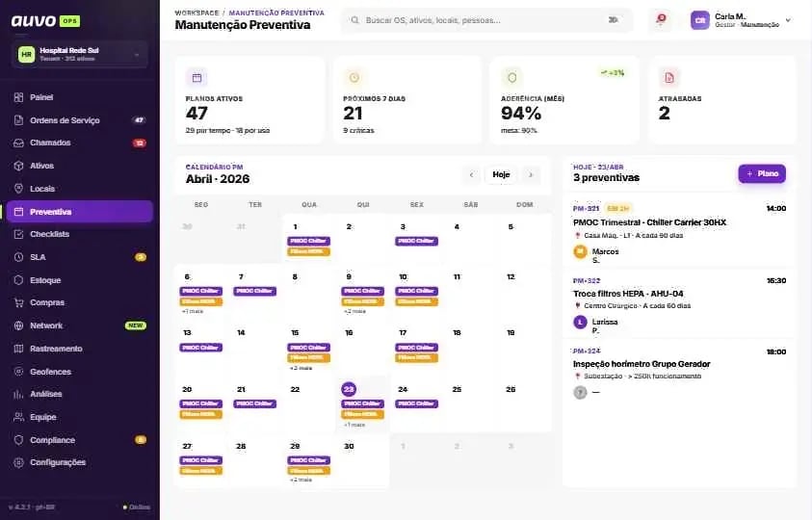This screenshot has height=520, width=812.
Task: Click the Aderência shield icon
Action: [x=511, y=78]
